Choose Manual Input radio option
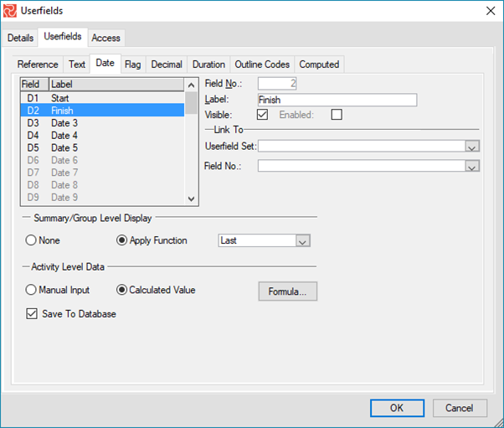Image resolution: width=504 pixels, height=428 pixels. coord(32,291)
